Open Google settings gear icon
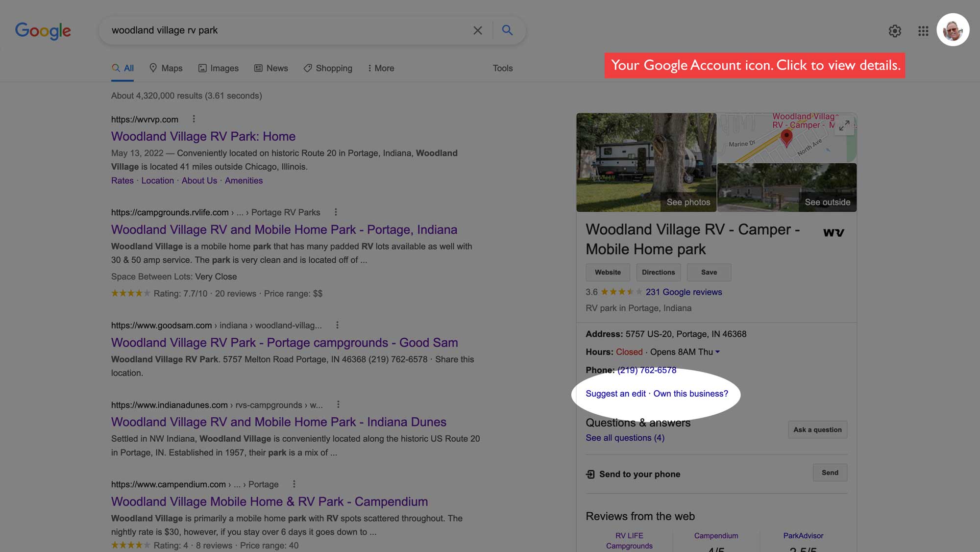Viewport: 980px width, 552px height. [x=895, y=31]
